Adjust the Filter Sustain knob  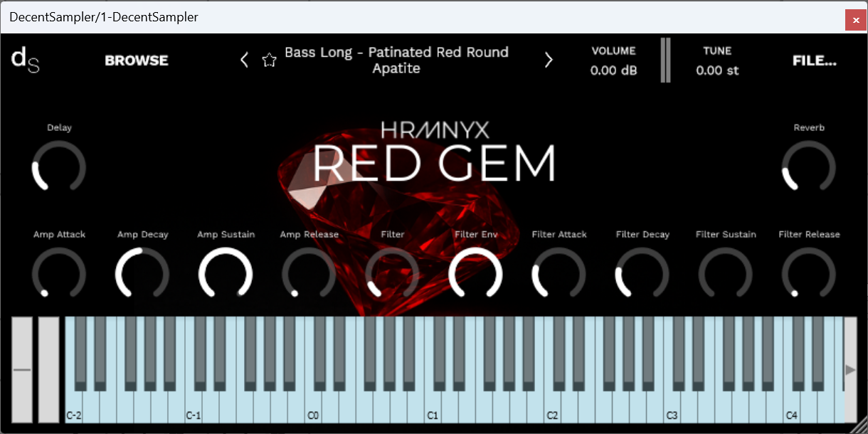[x=725, y=275]
